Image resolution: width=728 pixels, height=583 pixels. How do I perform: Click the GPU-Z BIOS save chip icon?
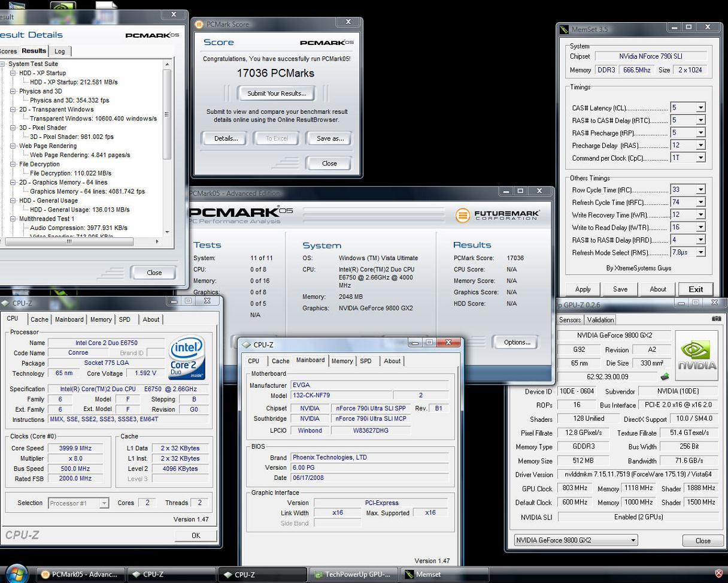tap(664, 377)
